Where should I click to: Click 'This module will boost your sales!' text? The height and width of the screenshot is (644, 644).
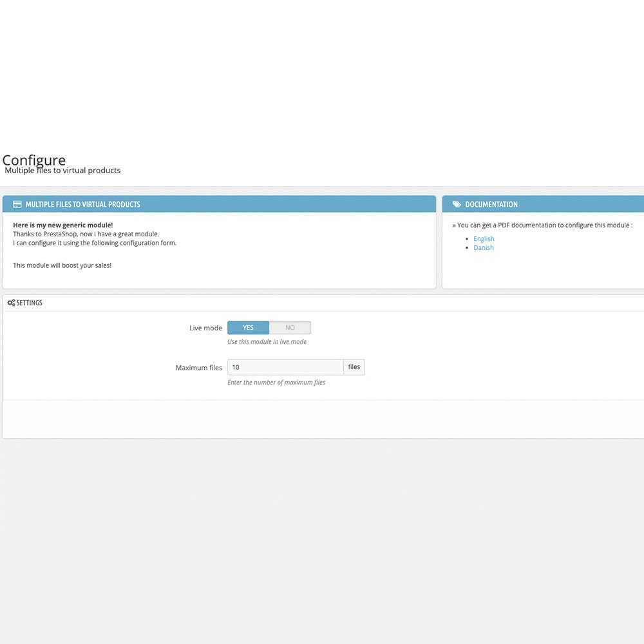(x=62, y=265)
